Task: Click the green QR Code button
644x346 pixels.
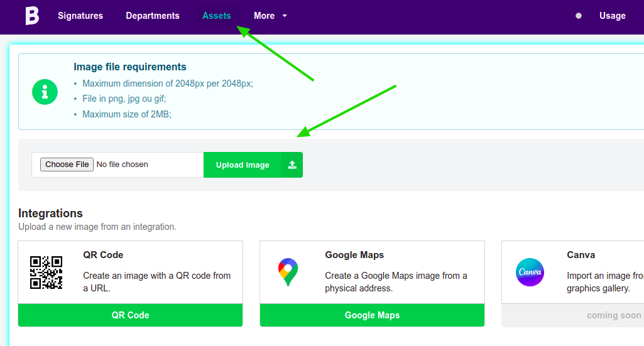Action: click(x=130, y=315)
